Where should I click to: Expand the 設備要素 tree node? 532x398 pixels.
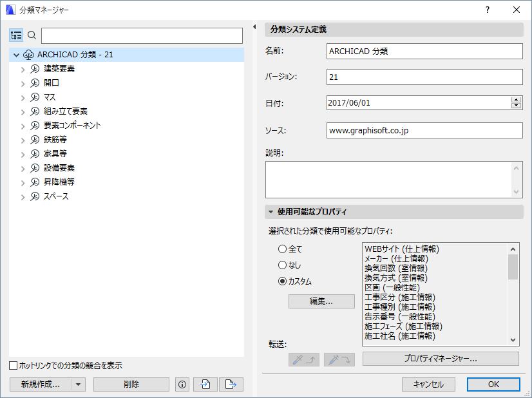pos(23,167)
